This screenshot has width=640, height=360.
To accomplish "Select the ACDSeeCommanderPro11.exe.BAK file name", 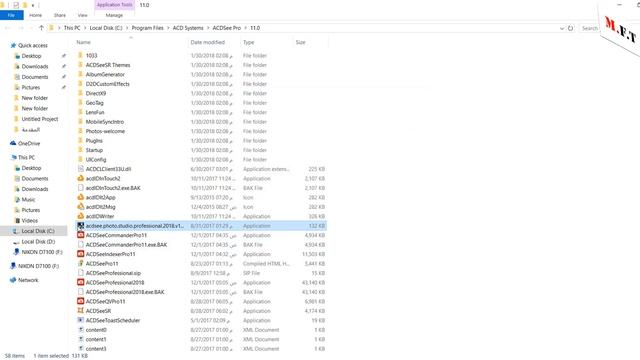I will click(x=127, y=244).
